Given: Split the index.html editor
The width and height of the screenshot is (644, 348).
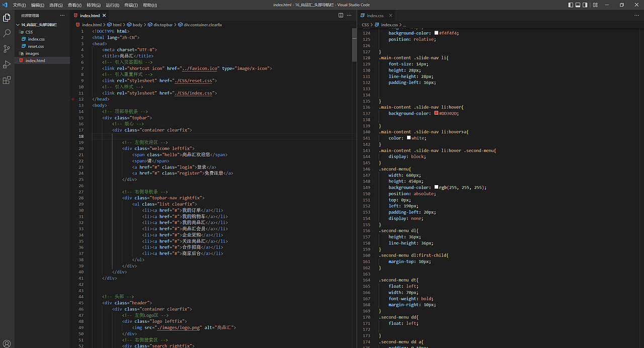Looking at the screenshot, I should 341,16.
